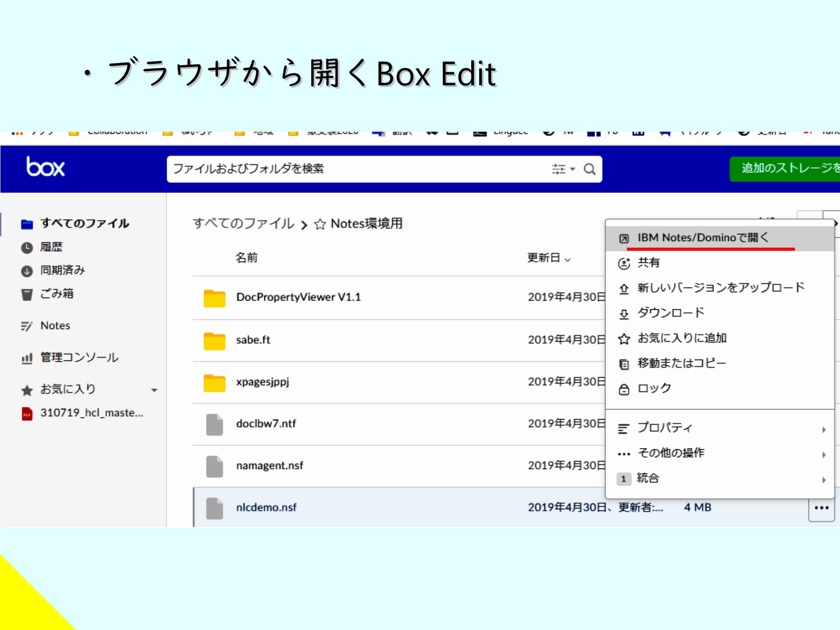
Task: Click すべてのファイル breadcrumb link
Action: pos(243,224)
